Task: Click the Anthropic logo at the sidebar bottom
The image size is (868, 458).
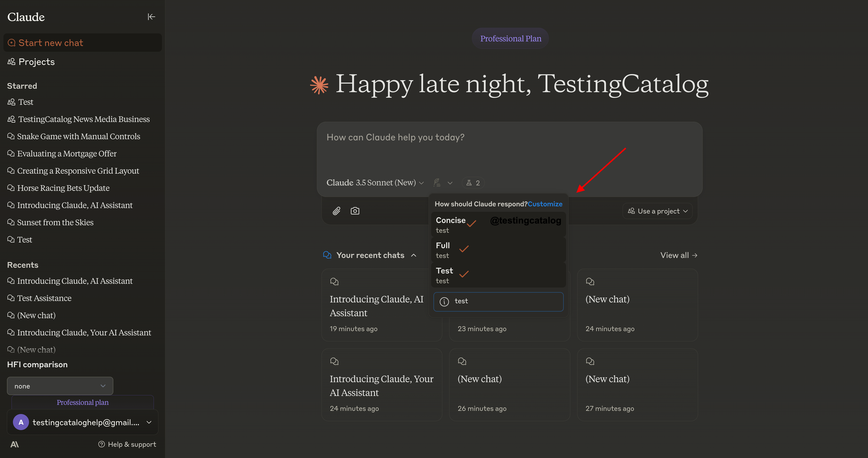Action: [14, 444]
